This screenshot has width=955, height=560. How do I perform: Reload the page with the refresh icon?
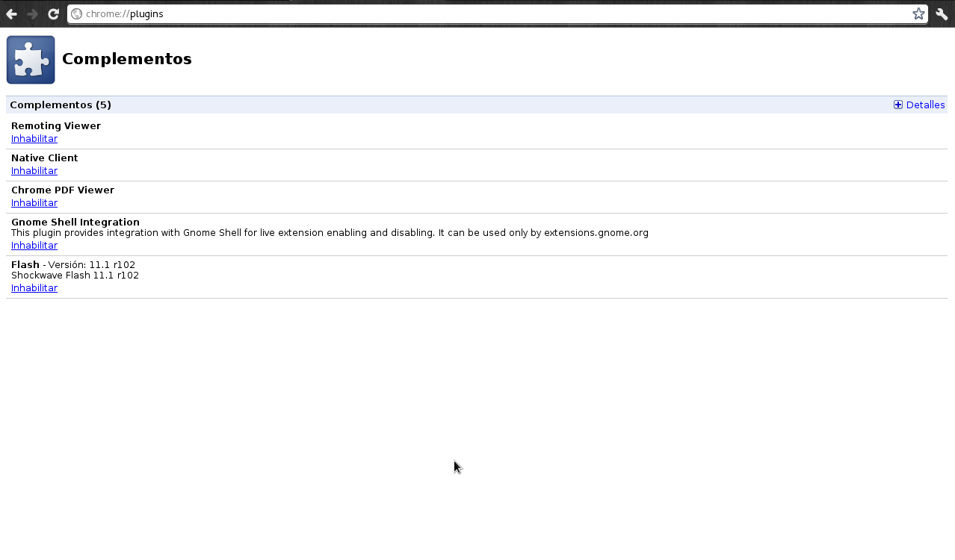[53, 14]
